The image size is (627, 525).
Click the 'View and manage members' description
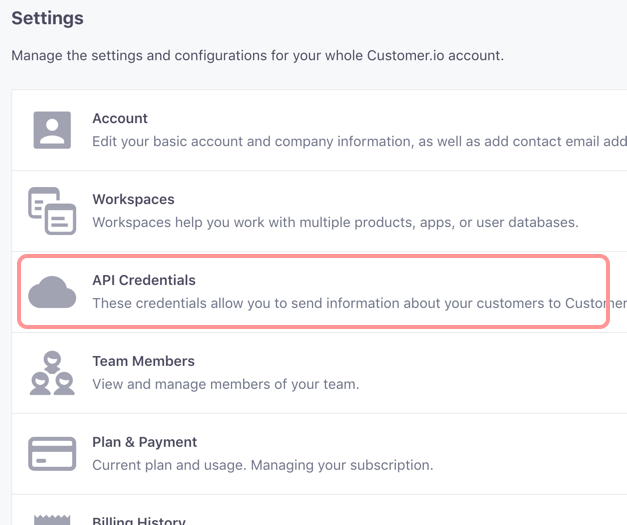pos(225,384)
